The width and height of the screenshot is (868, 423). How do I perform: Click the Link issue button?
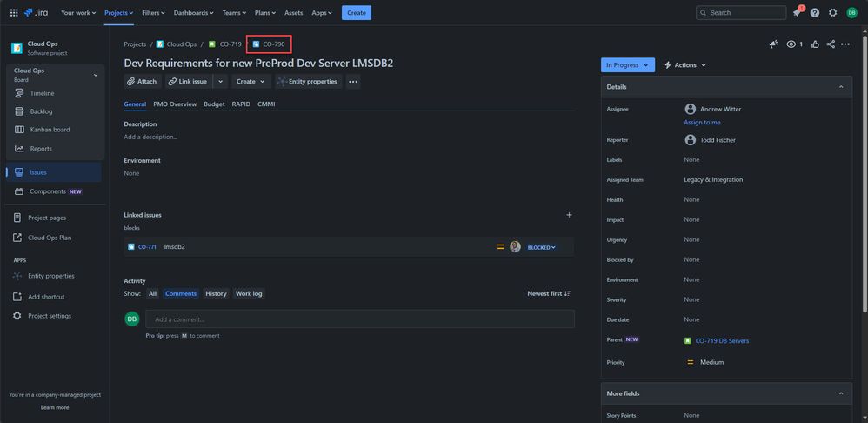(x=189, y=82)
